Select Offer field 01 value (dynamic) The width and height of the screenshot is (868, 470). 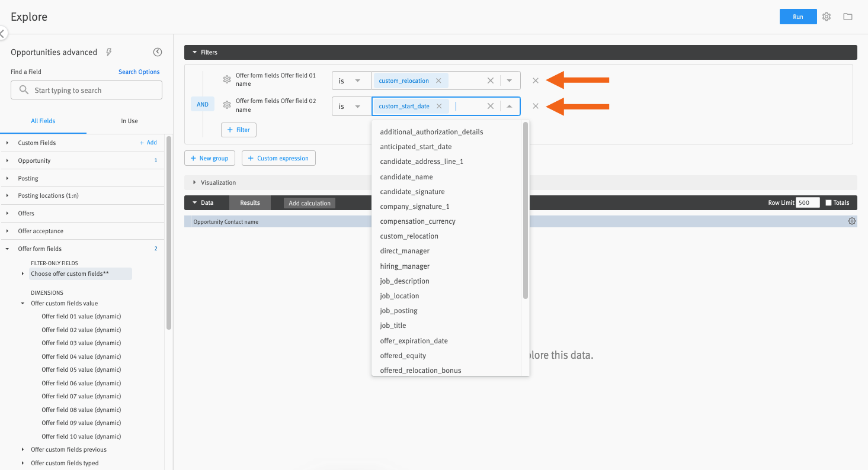pos(81,317)
